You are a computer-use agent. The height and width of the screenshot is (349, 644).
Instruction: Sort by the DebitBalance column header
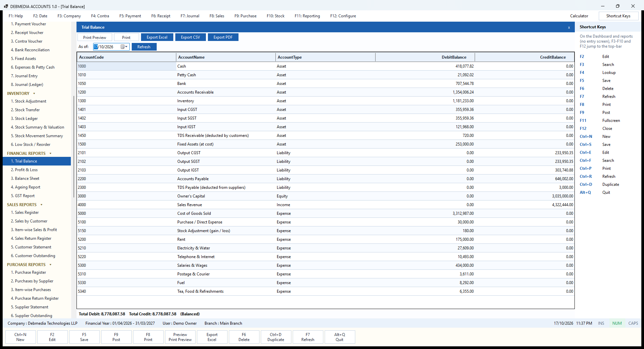pyautogui.click(x=425, y=57)
